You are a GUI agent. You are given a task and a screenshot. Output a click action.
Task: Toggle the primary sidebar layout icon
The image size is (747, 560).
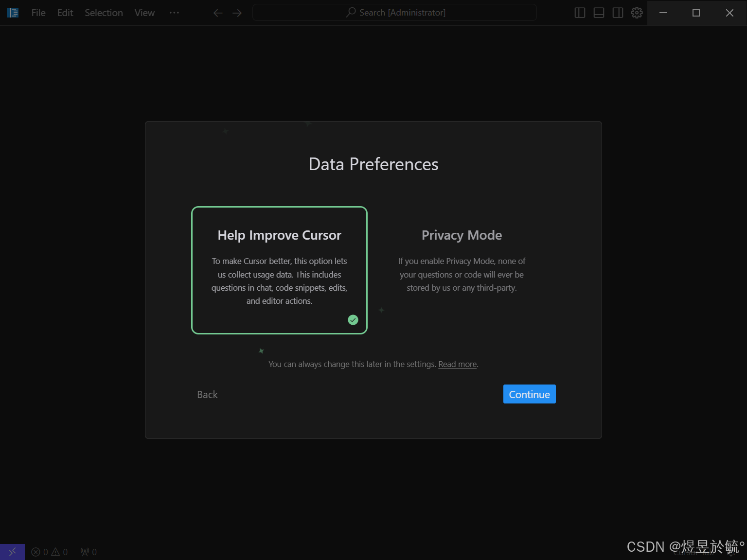point(580,13)
